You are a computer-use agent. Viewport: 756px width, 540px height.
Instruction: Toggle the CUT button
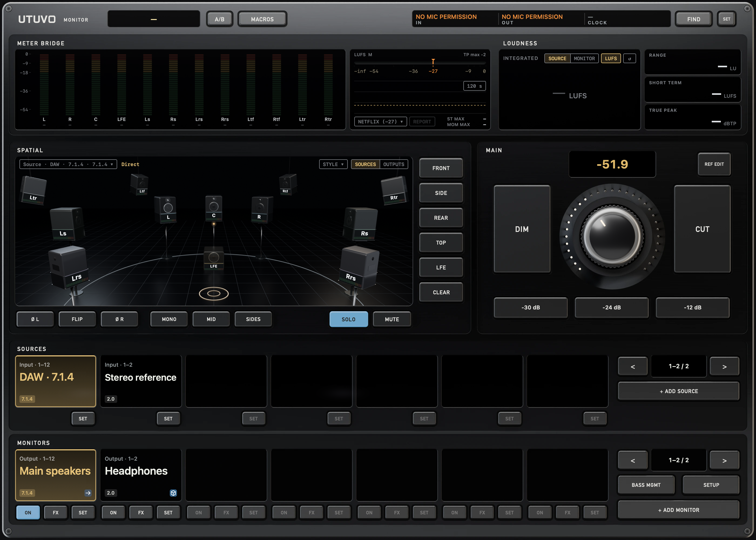702,229
